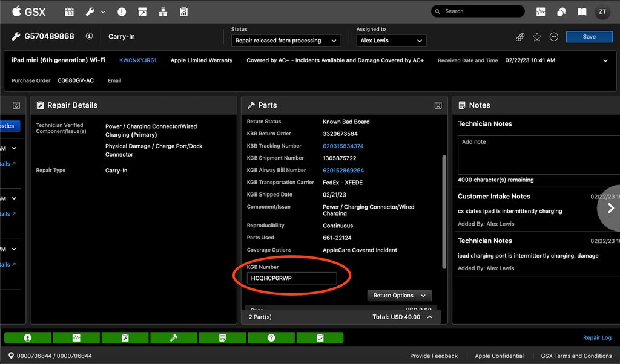
Task: Collapse the Parts panel with corner icon
Action: click(x=438, y=105)
